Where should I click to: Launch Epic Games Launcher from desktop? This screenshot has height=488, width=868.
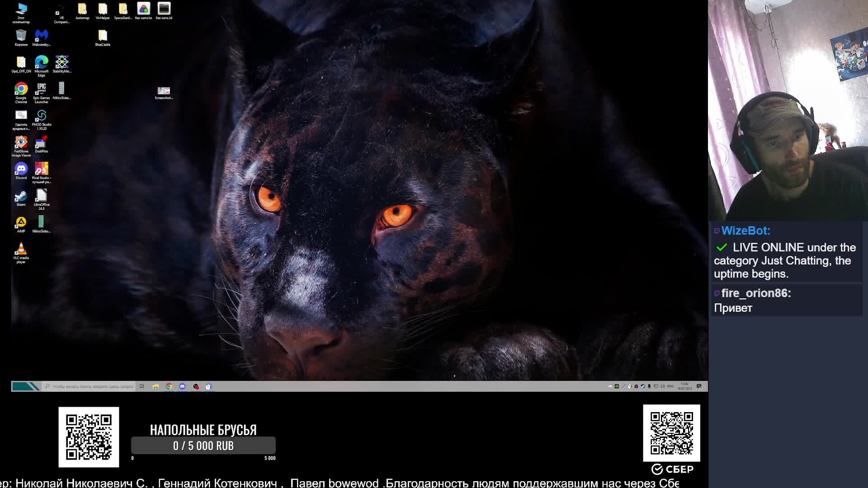pos(41,89)
